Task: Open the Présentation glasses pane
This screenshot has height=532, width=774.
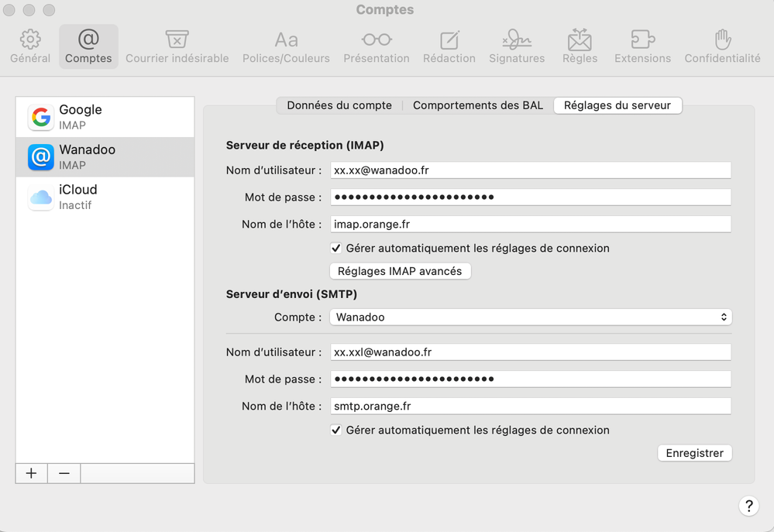Action: tap(377, 47)
